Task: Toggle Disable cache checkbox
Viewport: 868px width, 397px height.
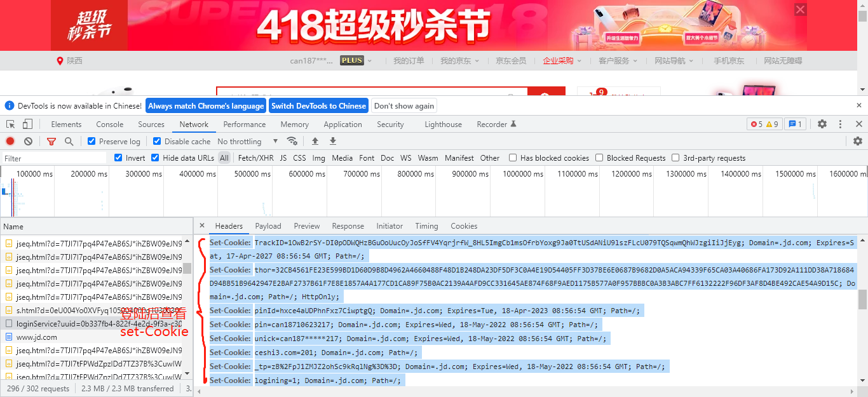Action: (x=157, y=141)
